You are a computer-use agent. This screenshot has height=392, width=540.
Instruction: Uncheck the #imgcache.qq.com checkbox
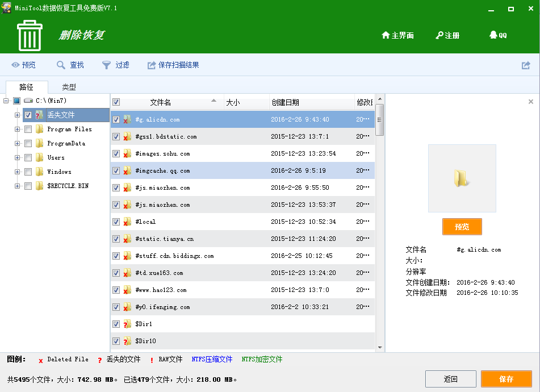[x=116, y=170]
